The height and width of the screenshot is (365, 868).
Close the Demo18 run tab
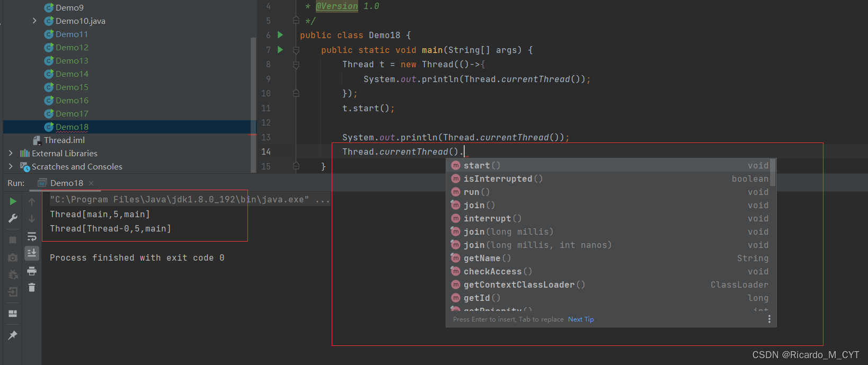pos(91,183)
